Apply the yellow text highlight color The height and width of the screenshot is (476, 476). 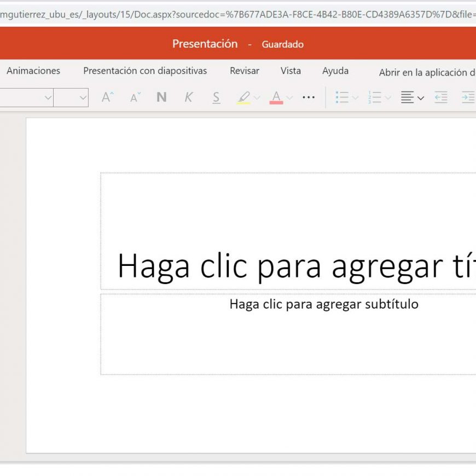tap(244, 97)
